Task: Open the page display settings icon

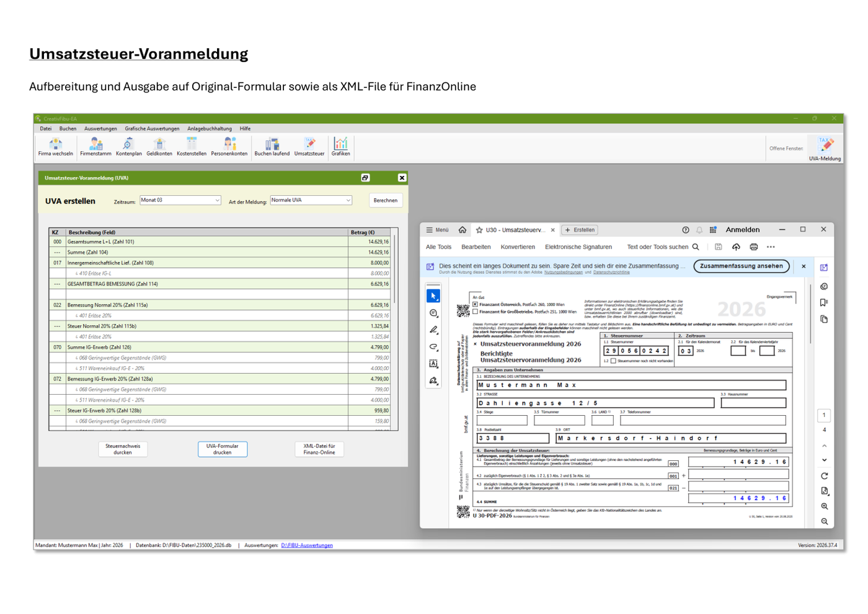Action: click(824, 491)
